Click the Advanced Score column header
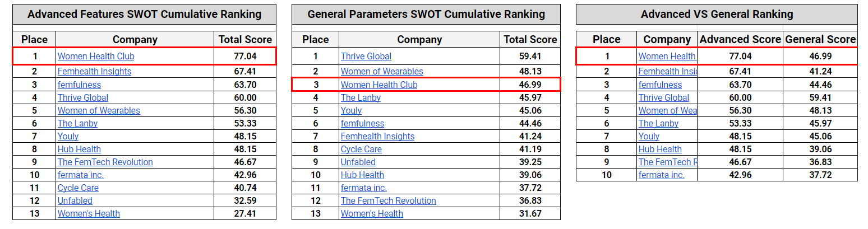 pos(740,39)
